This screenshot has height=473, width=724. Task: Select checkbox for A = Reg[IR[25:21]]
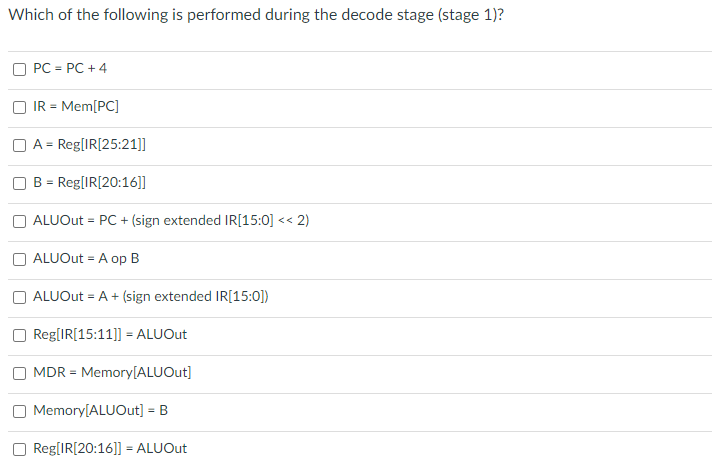19,145
